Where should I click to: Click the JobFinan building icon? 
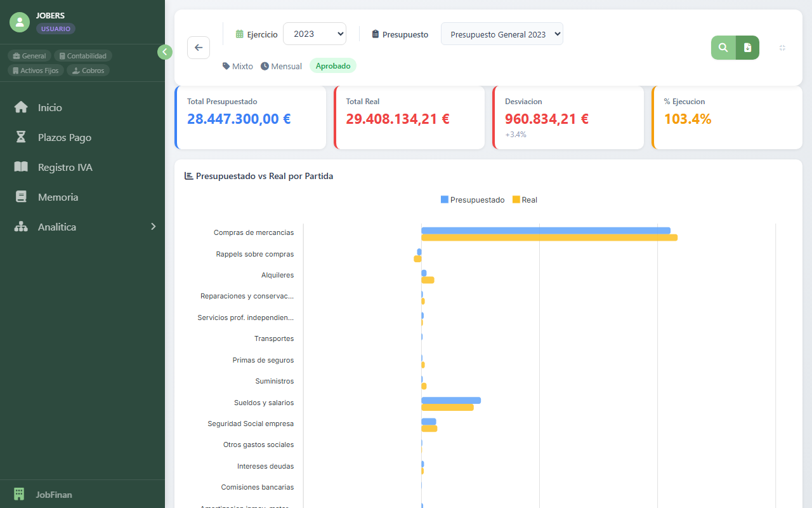pyautogui.click(x=19, y=494)
